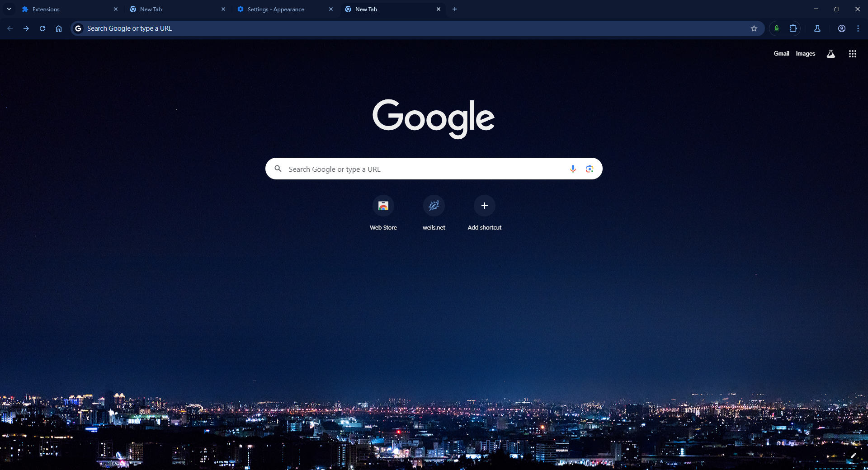Open Gmail from the top right
Viewport: 868px width, 470px height.
coord(781,53)
